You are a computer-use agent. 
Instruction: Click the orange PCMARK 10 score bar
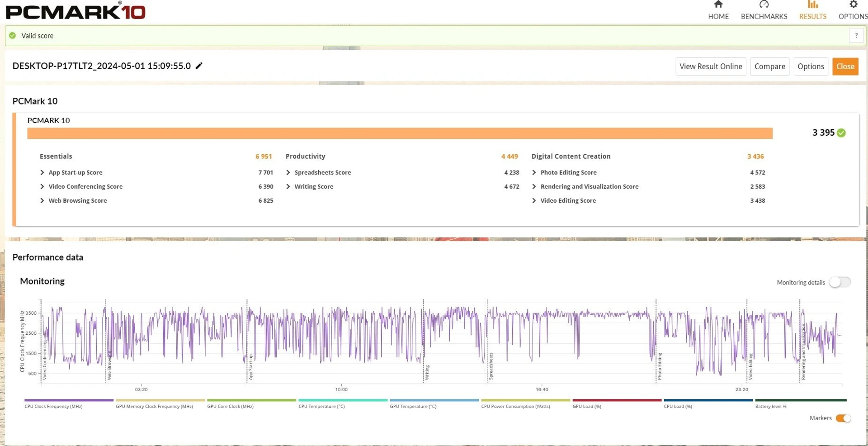[x=400, y=133]
